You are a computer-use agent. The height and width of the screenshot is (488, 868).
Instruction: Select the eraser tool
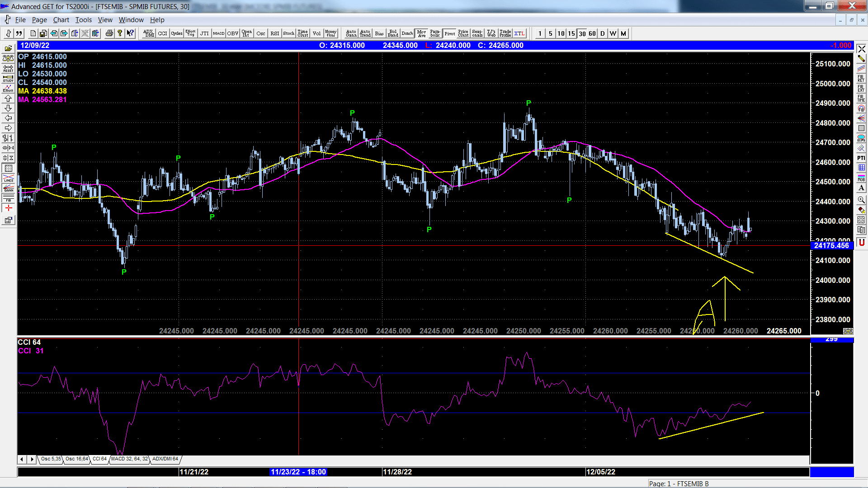pos(861,210)
